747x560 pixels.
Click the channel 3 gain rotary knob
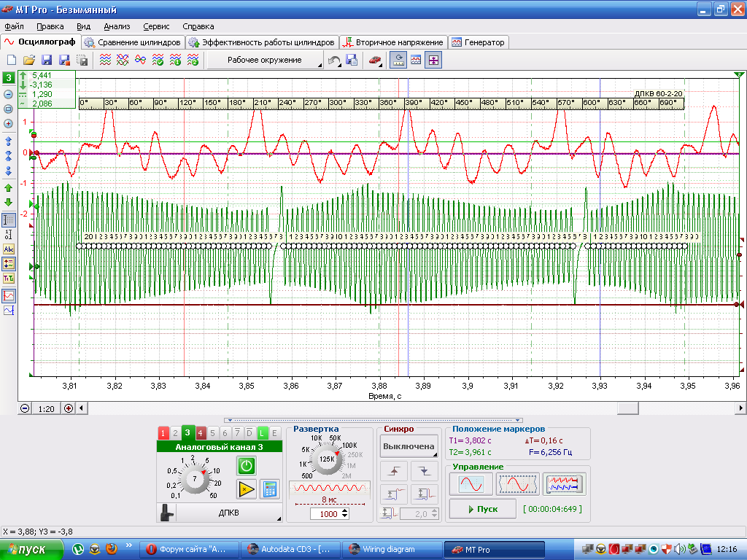point(194,478)
